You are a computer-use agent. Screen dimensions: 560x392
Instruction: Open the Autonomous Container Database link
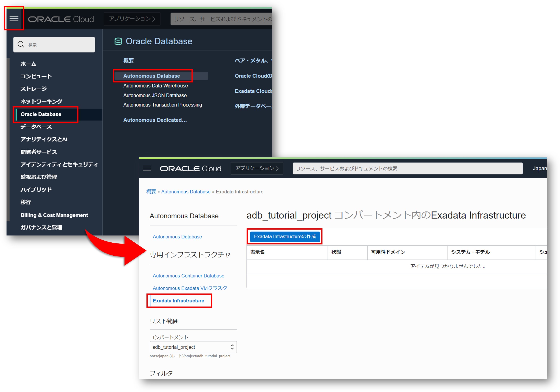188,276
